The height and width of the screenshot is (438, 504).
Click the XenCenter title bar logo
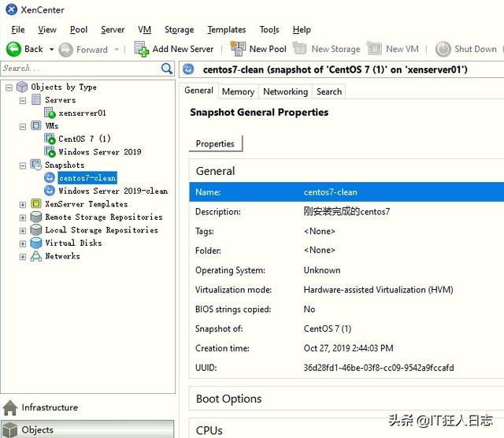point(11,9)
